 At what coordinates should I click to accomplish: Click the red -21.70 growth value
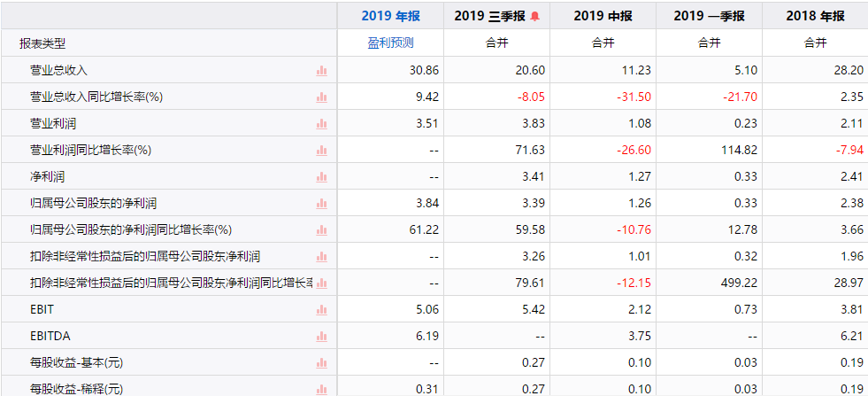(740, 97)
